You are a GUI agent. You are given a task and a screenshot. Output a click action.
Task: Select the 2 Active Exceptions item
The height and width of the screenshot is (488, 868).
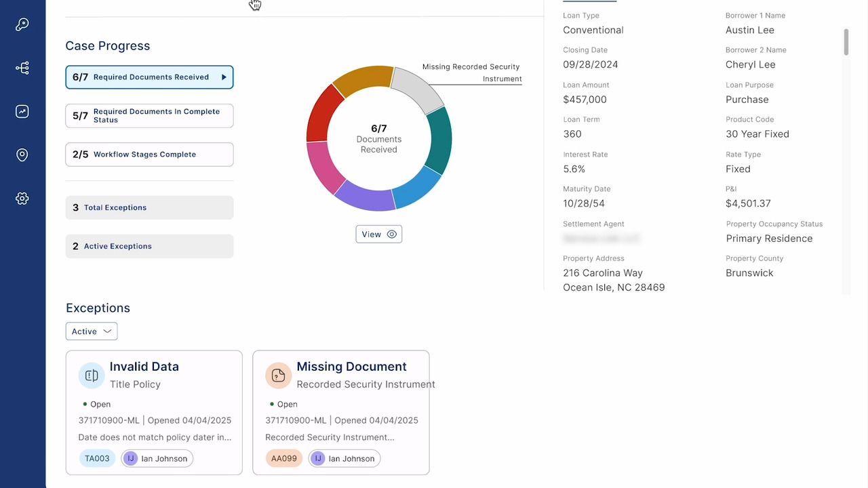click(149, 246)
